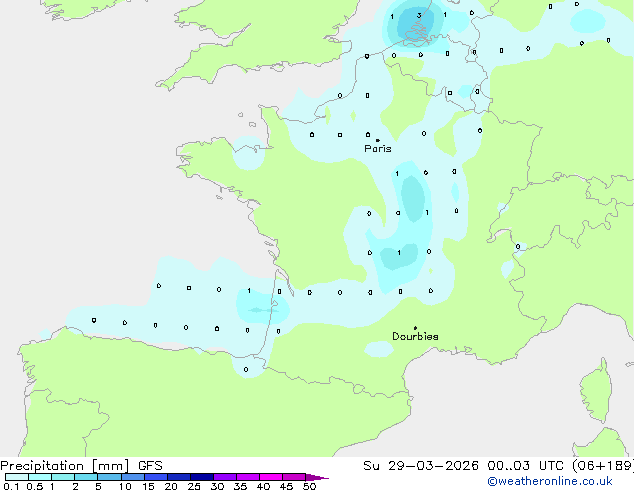
Task: Click the GFS model label
Action: [x=150, y=466]
